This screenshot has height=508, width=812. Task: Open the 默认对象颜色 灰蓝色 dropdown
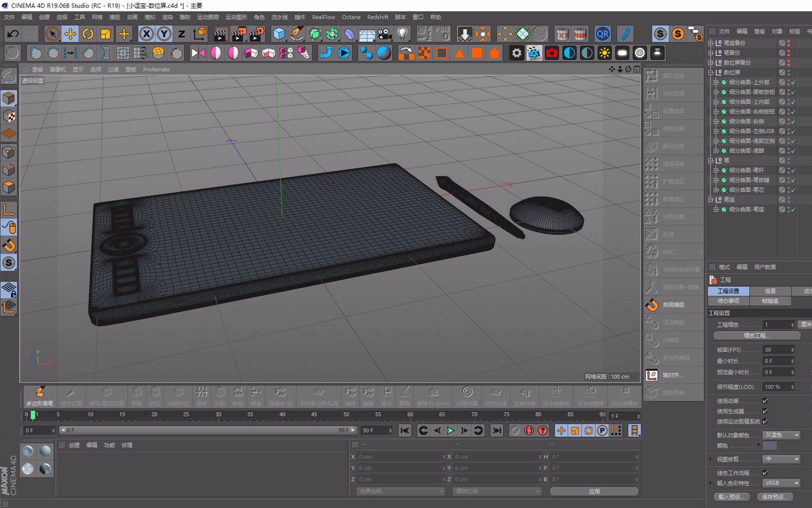click(x=781, y=435)
